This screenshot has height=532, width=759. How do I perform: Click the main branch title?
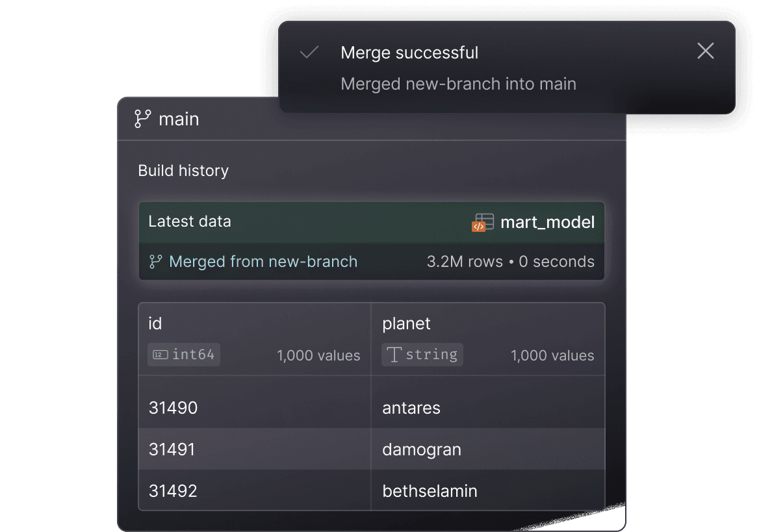[x=179, y=120]
